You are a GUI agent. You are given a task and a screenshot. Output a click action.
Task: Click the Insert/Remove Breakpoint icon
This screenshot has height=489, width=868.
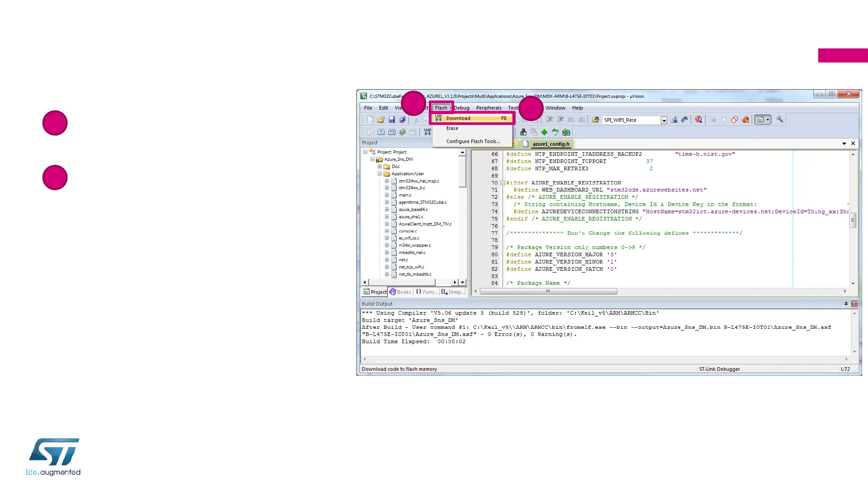(x=713, y=120)
